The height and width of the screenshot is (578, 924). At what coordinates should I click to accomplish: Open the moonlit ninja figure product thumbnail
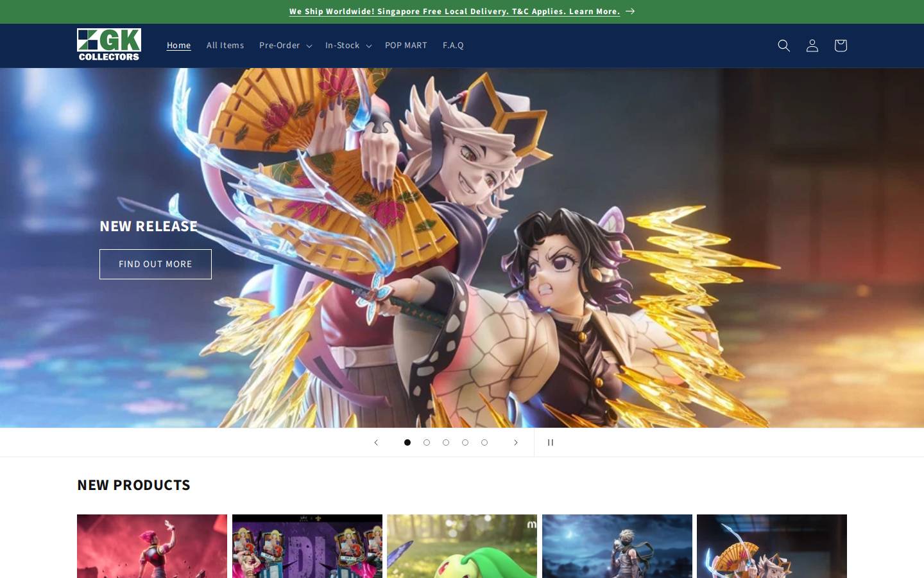(x=617, y=546)
